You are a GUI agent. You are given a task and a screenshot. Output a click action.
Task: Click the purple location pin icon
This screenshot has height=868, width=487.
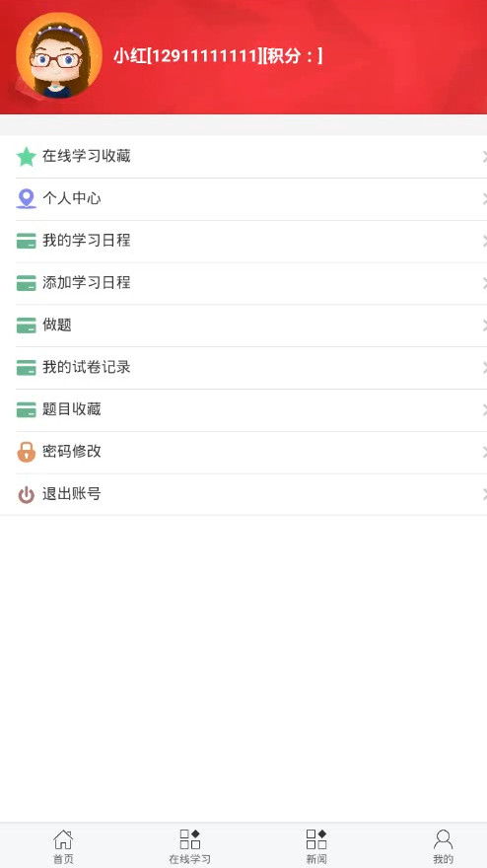pyautogui.click(x=26, y=198)
